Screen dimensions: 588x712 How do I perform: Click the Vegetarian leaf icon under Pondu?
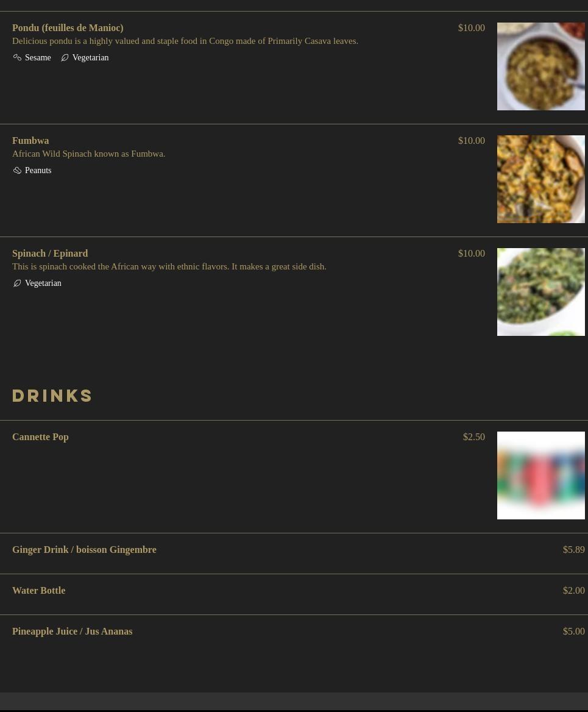click(65, 58)
